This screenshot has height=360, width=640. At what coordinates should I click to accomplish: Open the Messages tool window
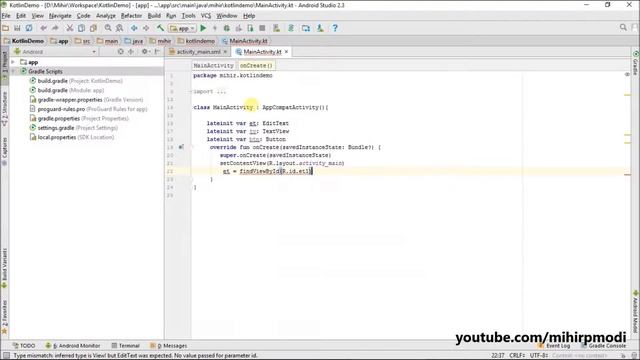(x=169, y=346)
